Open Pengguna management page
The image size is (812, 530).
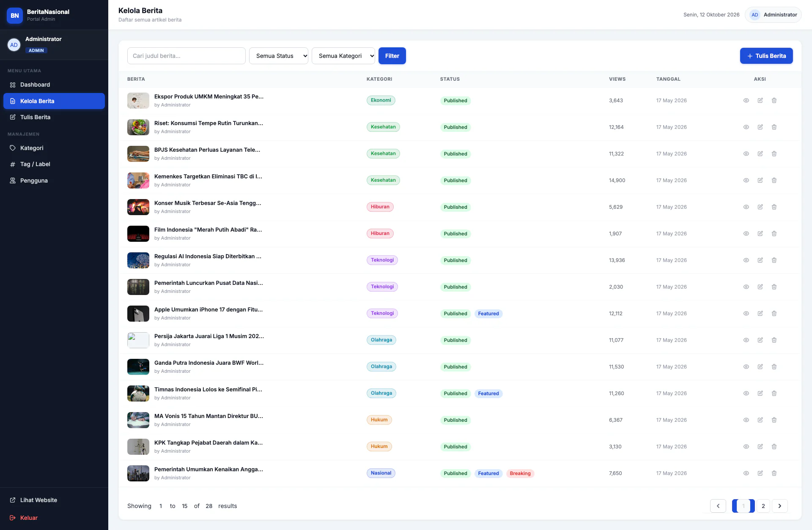pyautogui.click(x=54, y=180)
